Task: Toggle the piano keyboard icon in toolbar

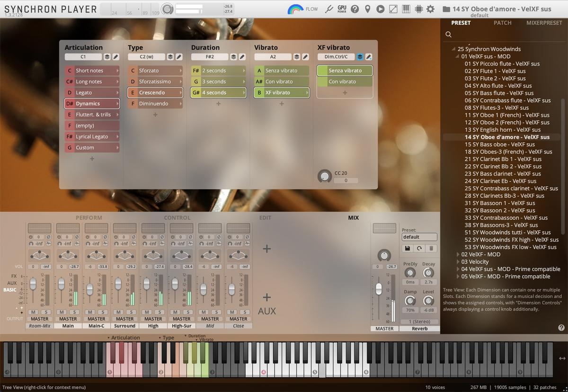Action: [406, 9]
